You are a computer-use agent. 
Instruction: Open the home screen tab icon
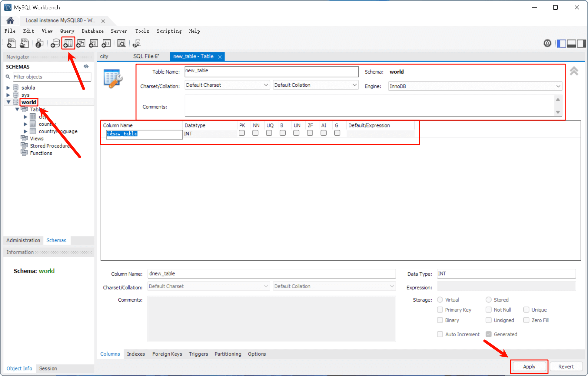(x=10, y=20)
